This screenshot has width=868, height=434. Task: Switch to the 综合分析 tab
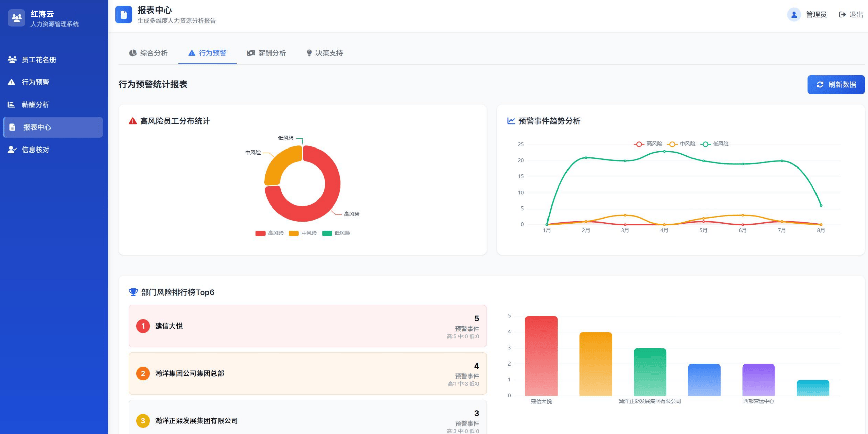pos(148,53)
